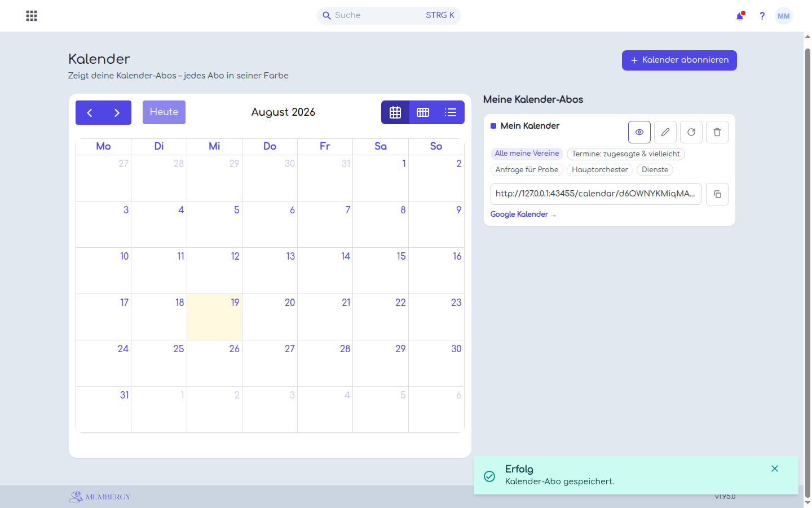Copy the calendar URL
The image size is (812, 508).
pos(717,194)
